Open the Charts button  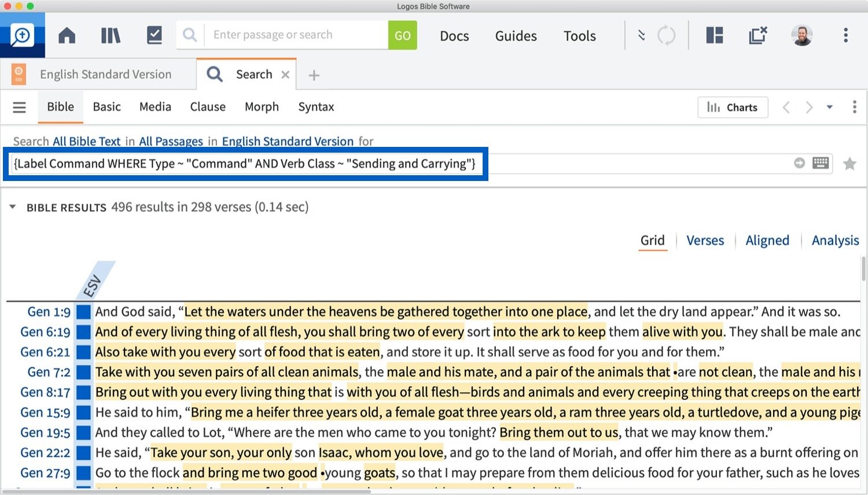pos(733,108)
